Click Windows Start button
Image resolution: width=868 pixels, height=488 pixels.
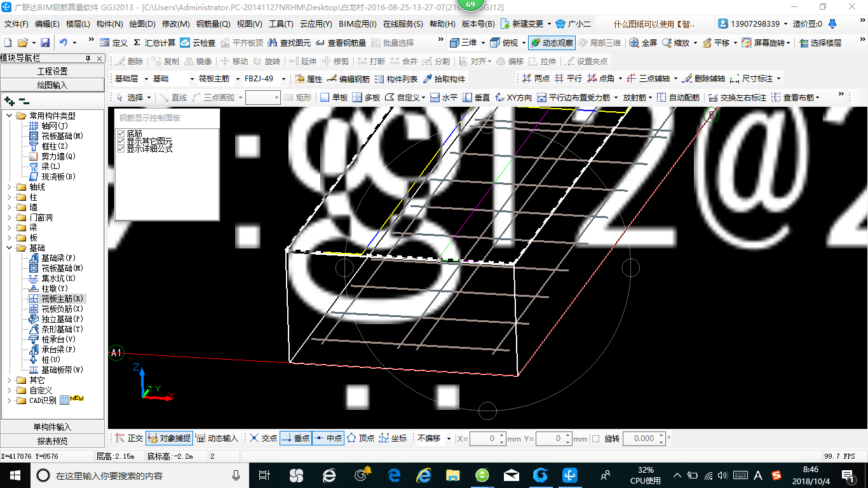tap(14, 475)
